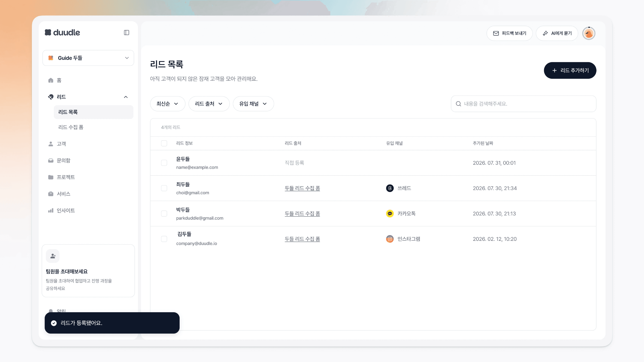This screenshot has width=644, height=362.
Task: Click the sparkle icon in AI에게 묻기
Action: [x=545, y=33]
